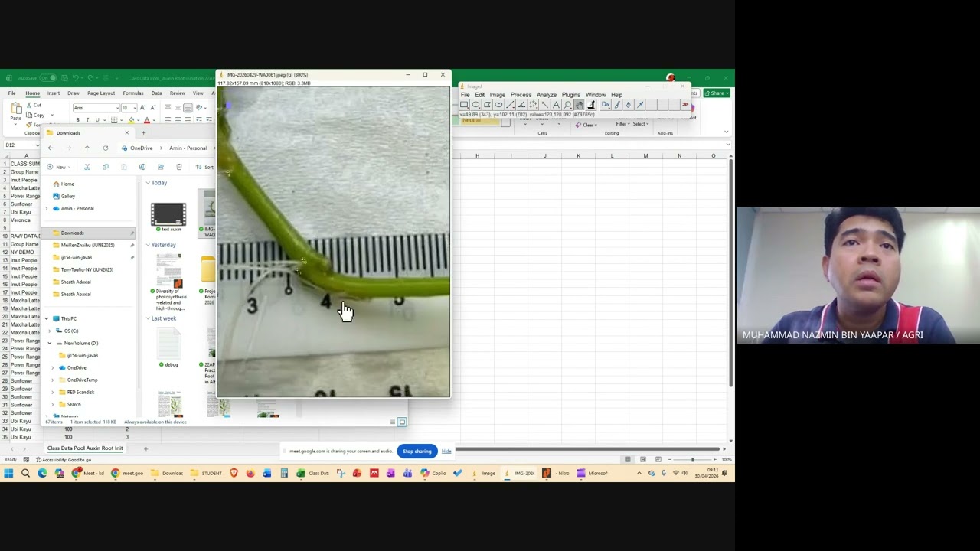Expand Amin - Personal tree node

pos(46,208)
